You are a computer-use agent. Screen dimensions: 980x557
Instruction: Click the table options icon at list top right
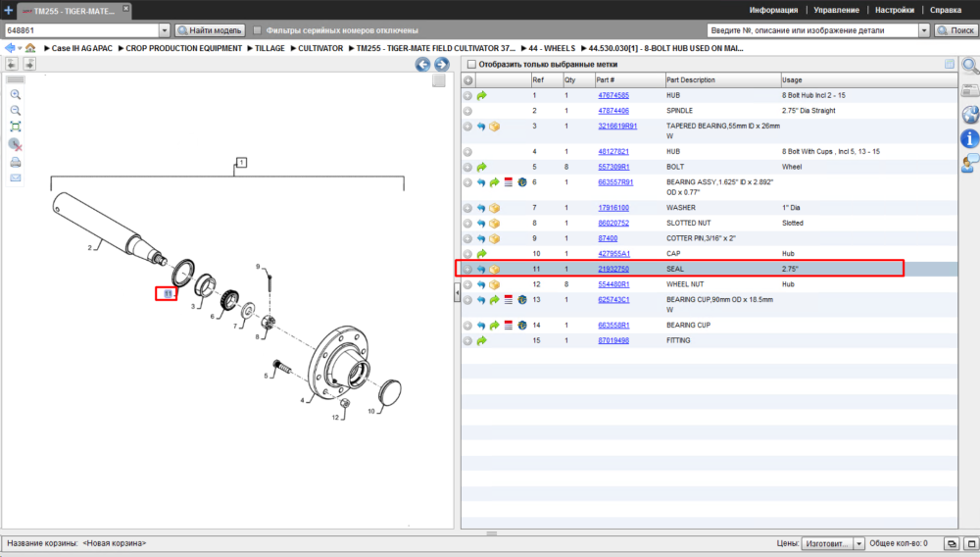click(x=950, y=64)
